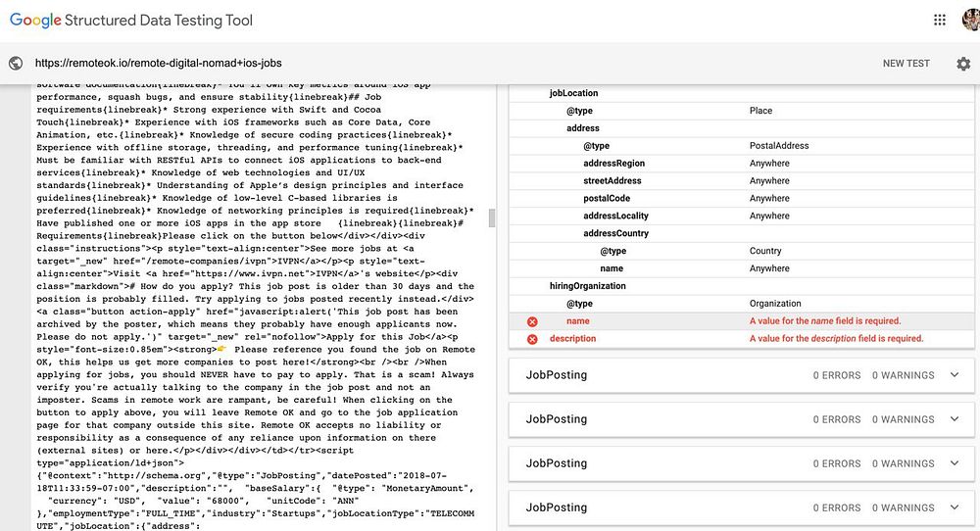Click the remoteok.io URL field
Image resolution: width=980 pixels, height=531 pixels.
pyautogui.click(x=158, y=63)
